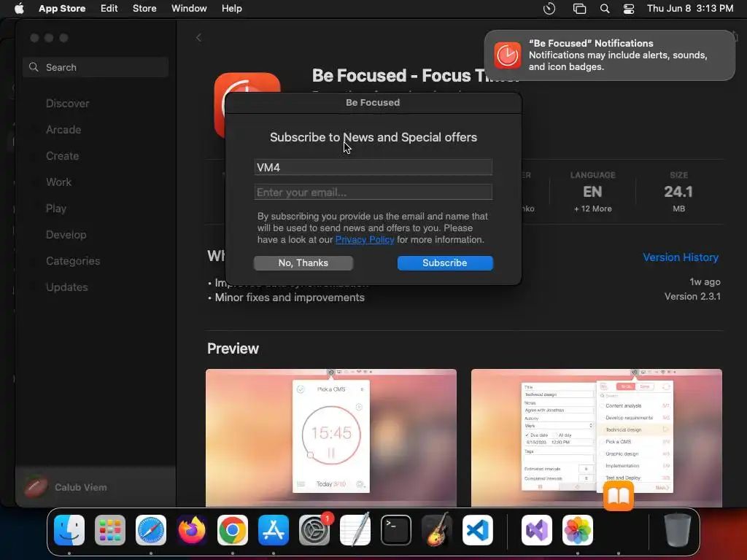
Task: Click the orange Books icon above the Dock
Action: [619, 496]
